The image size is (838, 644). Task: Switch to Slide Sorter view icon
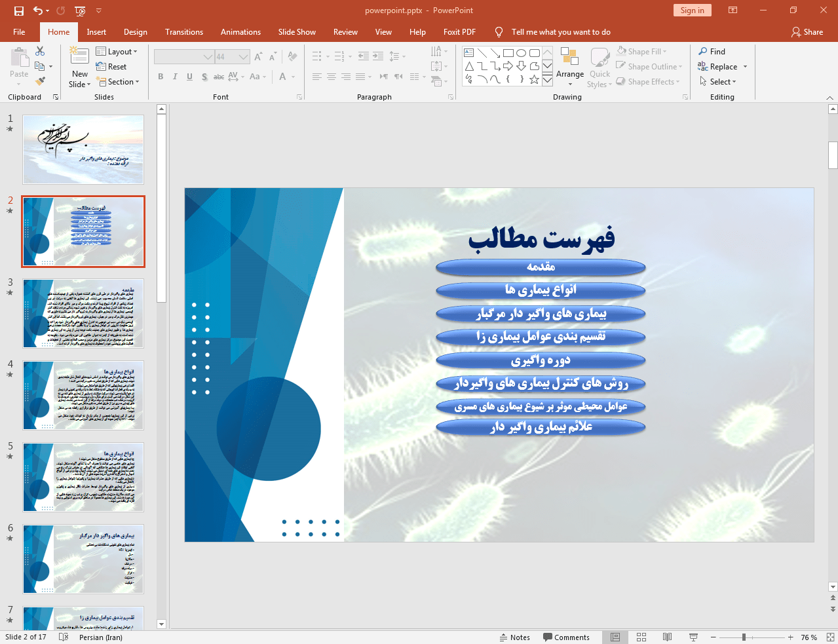pyautogui.click(x=641, y=637)
